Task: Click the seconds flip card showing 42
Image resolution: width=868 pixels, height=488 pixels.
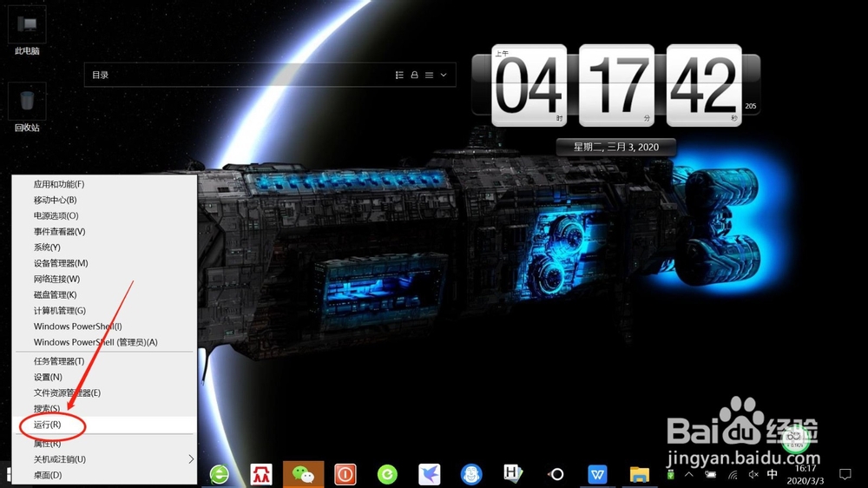Action: [704, 85]
